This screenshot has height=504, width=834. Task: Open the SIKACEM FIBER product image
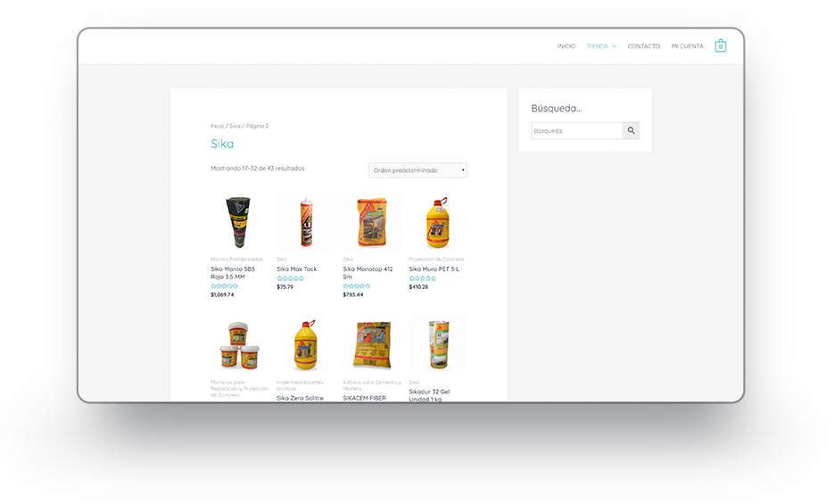pyautogui.click(x=372, y=345)
